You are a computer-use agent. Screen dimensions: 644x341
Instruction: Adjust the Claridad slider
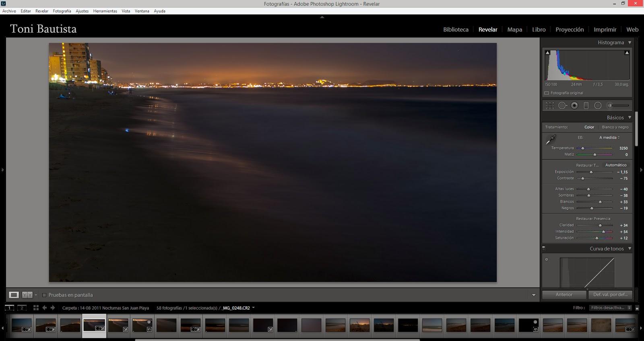tap(594, 225)
